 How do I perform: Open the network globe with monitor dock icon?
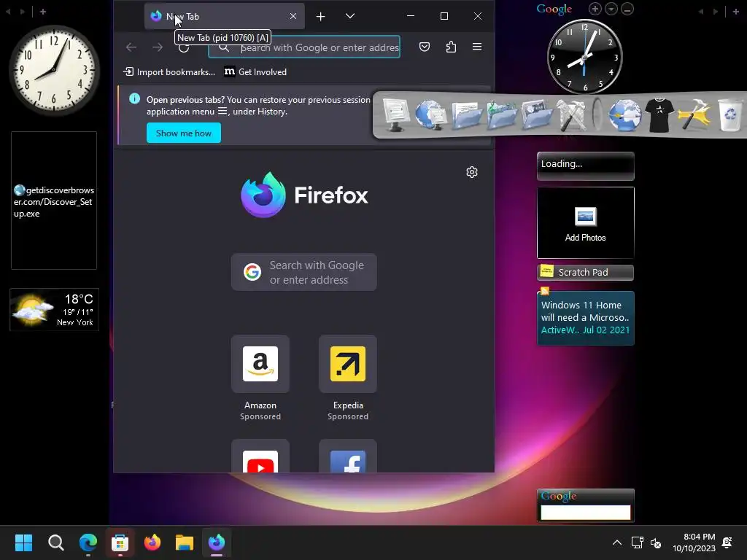click(430, 114)
